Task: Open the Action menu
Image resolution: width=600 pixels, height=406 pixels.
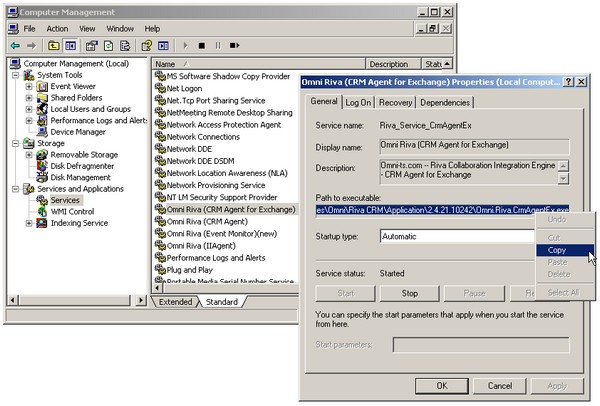Action: click(57, 29)
